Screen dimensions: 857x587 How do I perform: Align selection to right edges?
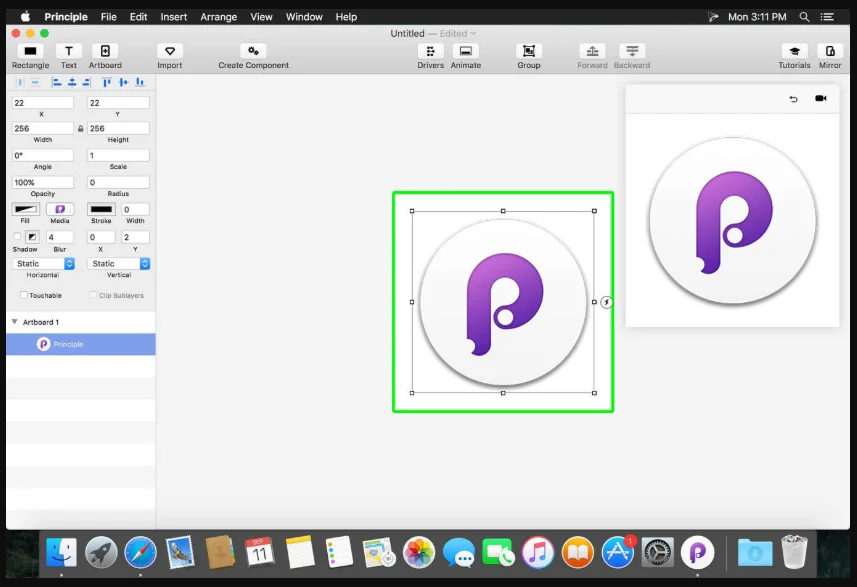[86, 83]
